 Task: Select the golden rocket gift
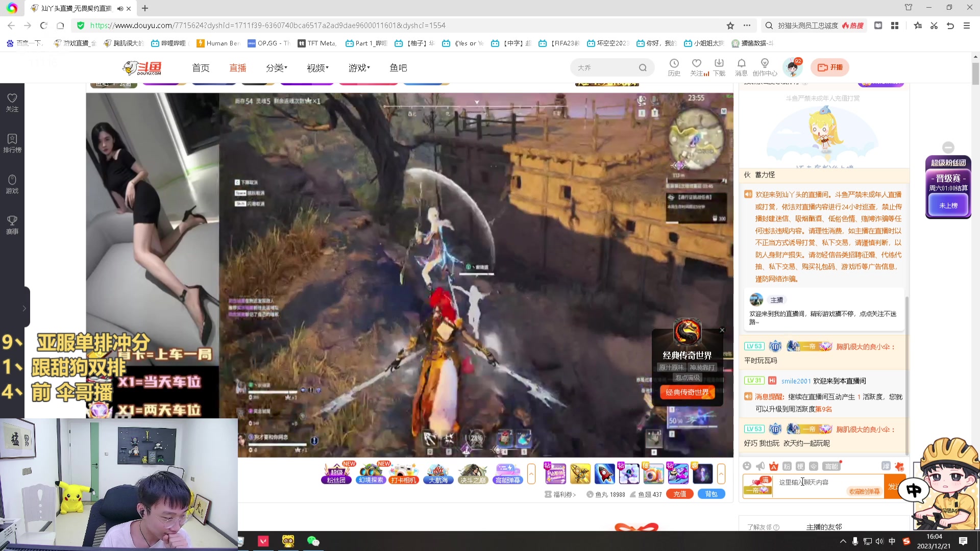pyautogui.click(x=580, y=473)
